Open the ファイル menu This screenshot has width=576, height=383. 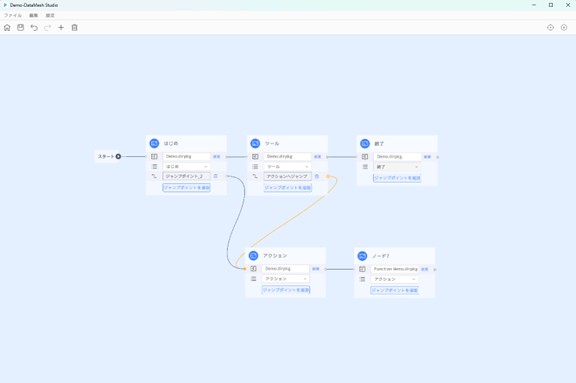[x=13, y=15]
